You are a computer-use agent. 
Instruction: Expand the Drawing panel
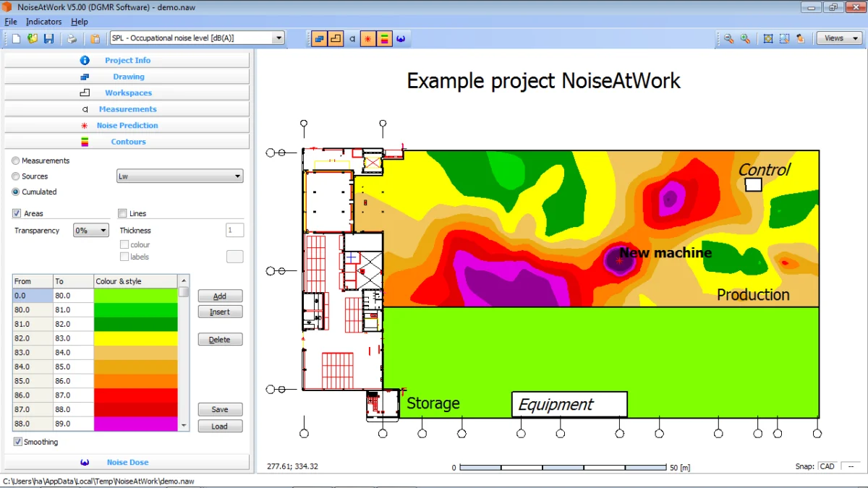pyautogui.click(x=127, y=77)
